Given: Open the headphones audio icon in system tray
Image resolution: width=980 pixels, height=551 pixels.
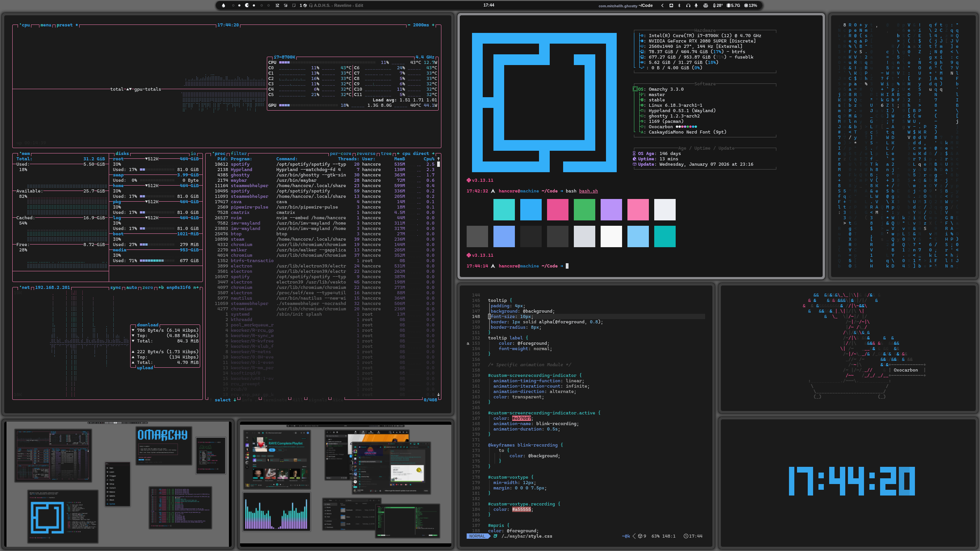Looking at the screenshot, I should click(688, 5).
